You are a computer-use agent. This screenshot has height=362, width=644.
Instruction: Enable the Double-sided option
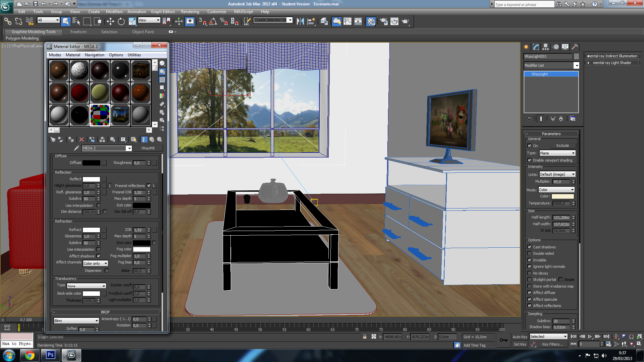(530, 253)
